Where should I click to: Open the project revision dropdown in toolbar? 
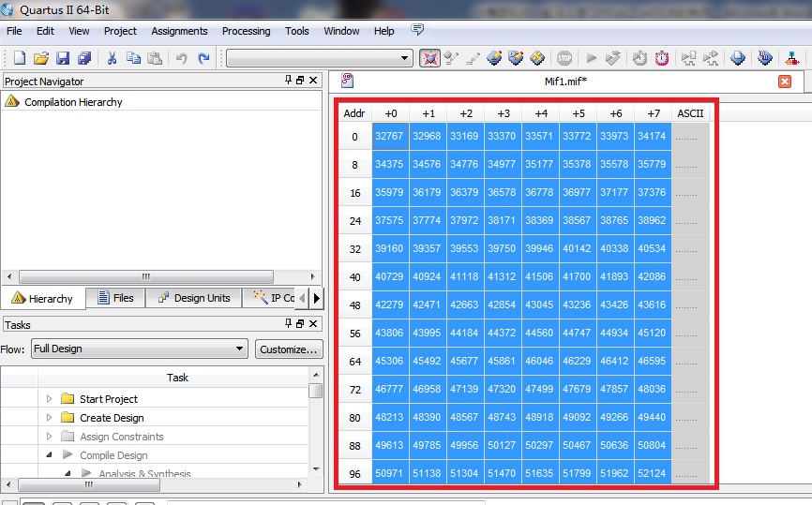(320, 58)
